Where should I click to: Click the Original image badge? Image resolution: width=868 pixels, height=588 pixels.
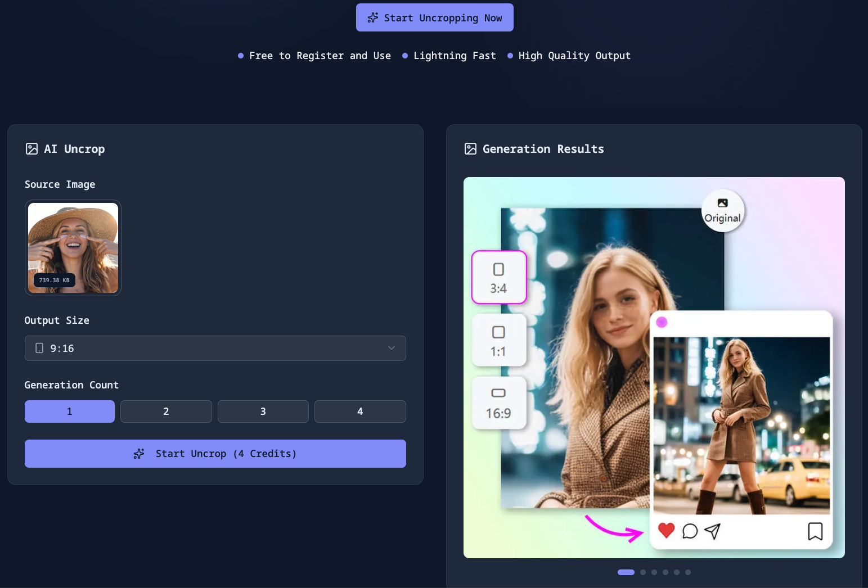(x=723, y=211)
